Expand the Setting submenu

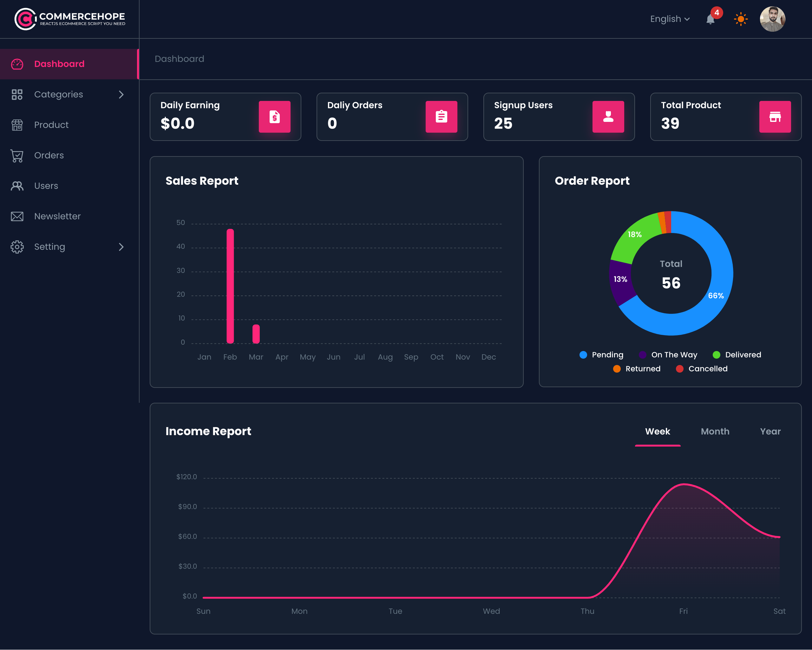click(121, 247)
